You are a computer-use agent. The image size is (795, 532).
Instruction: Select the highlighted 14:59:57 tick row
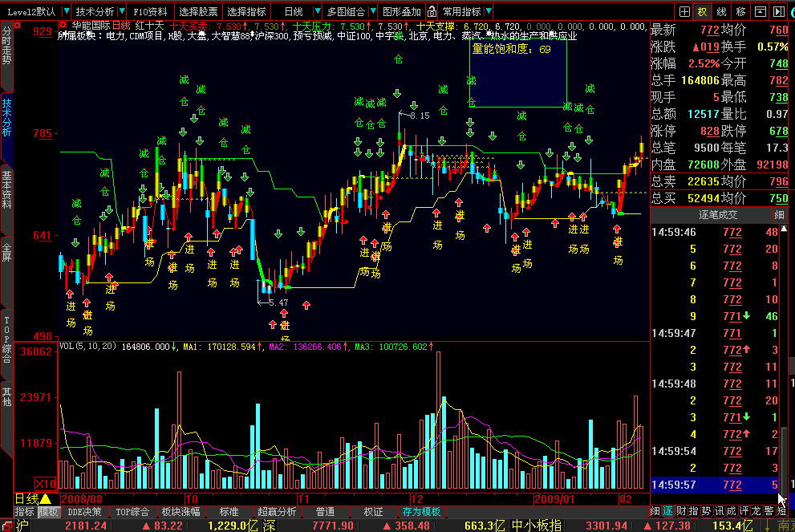tap(715, 485)
